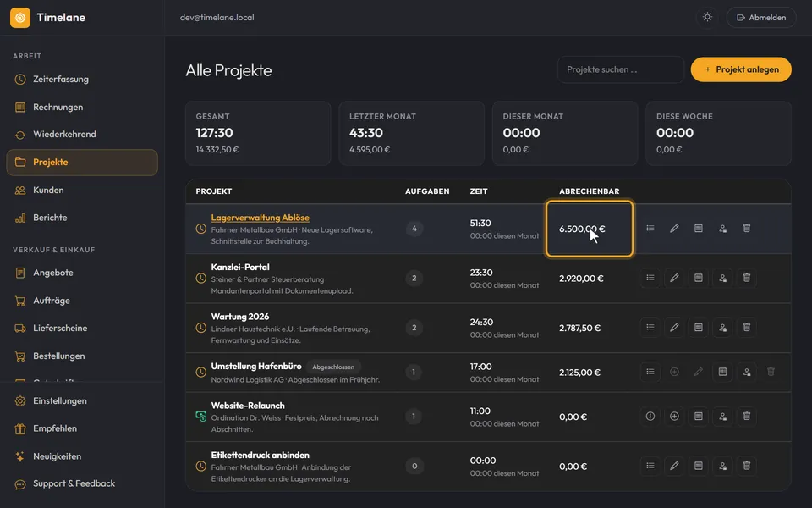
Task: Edit Etikettendruck anbinden with pencil icon
Action: point(674,466)
